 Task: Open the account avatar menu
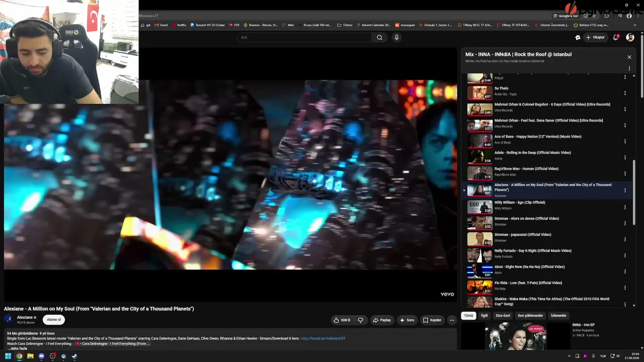point(630,37)
